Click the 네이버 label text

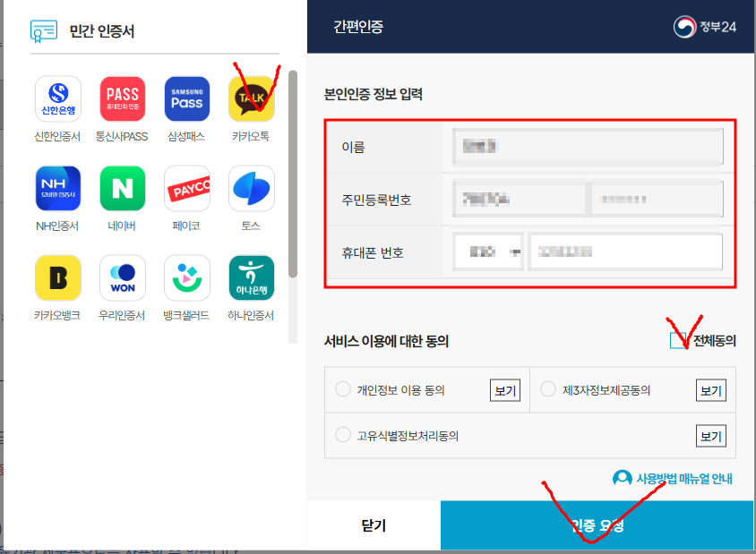tap(122, 226)
